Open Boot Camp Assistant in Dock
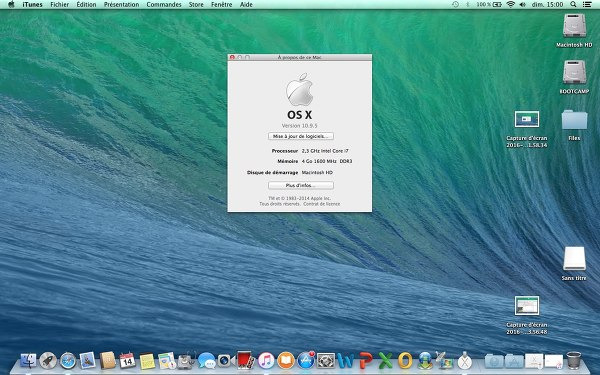The image size is (600, 375). click(444, 360)
